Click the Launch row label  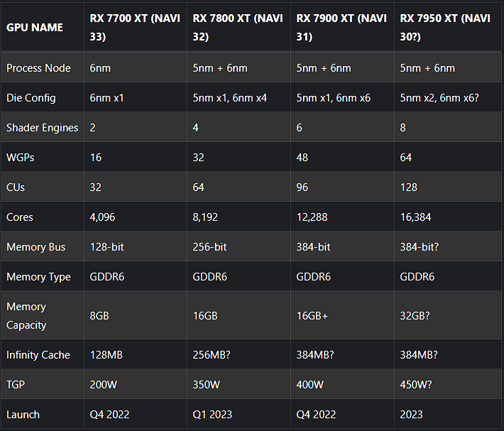tap(23, 414)
